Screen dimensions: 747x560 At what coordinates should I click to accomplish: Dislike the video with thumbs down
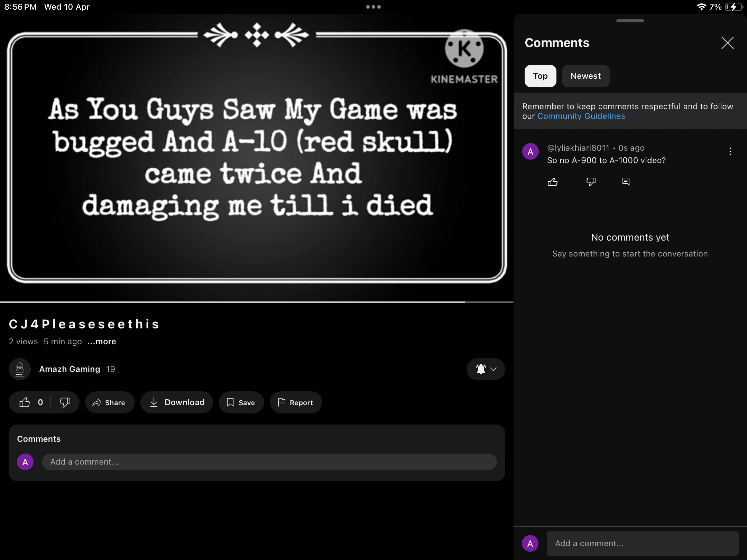click(x=65, y=402)
